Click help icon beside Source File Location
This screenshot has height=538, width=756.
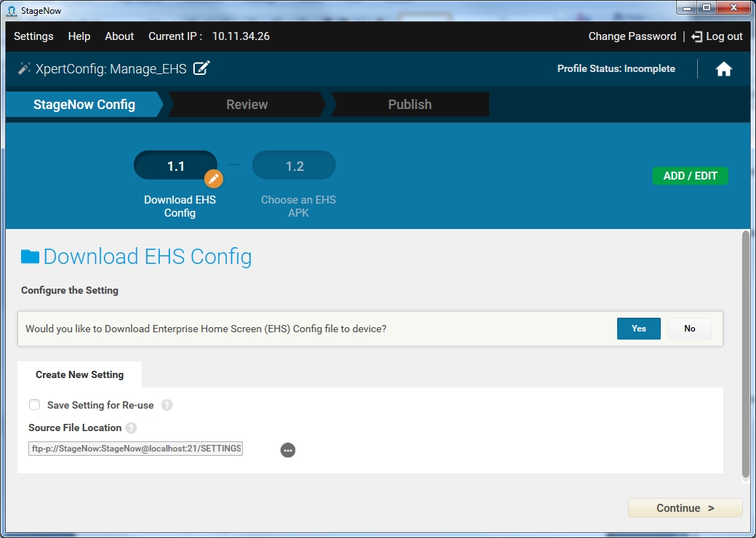[x=131, y=428]
